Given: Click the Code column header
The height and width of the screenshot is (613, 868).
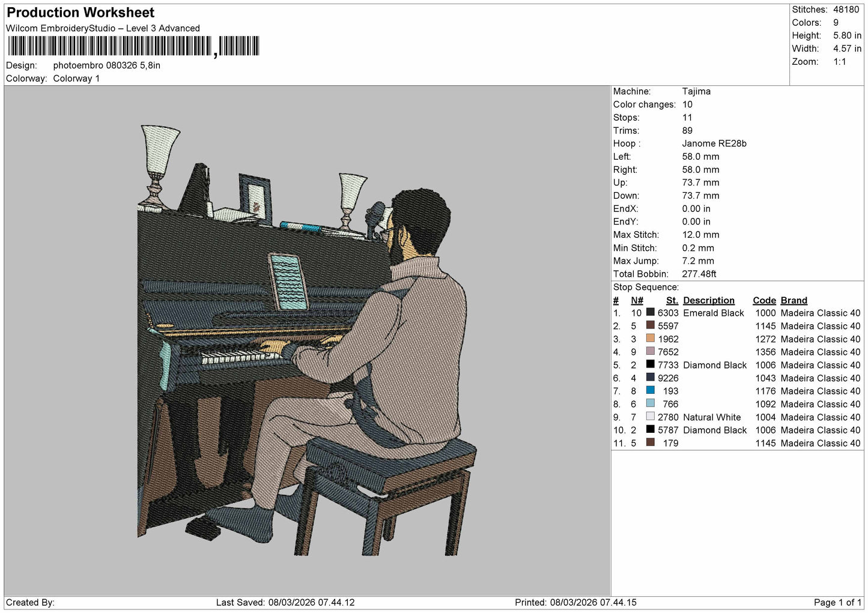Looking at the screenshot, I should tap(764, 300).
